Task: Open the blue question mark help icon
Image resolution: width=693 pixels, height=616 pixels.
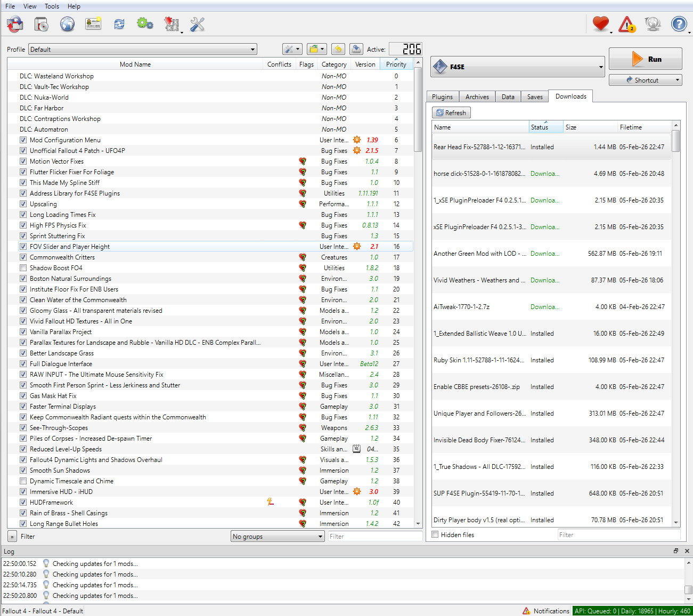Action: coord(679,24)
